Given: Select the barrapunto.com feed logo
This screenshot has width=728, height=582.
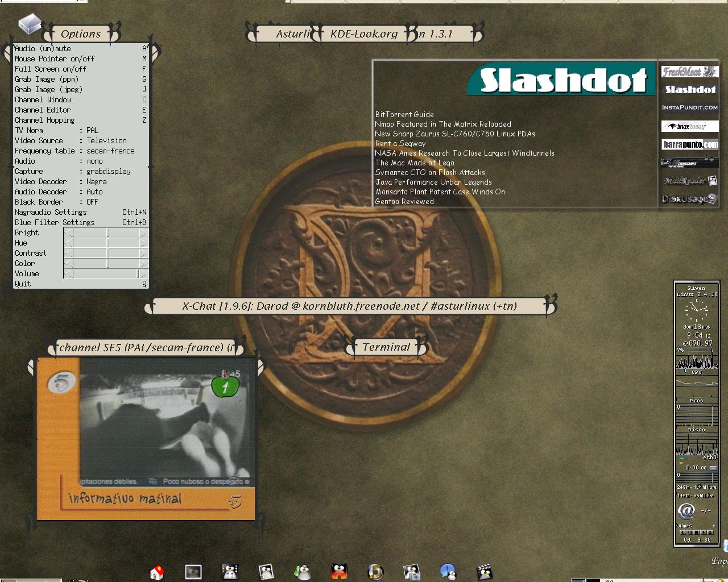Looking at the screenshot, I should (x=689, y=144).
